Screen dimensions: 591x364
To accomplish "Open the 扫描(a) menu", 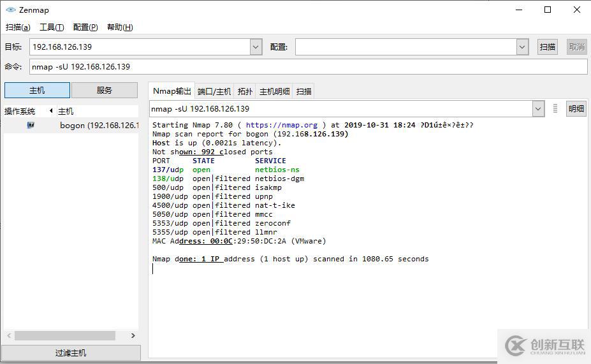I will coord(18,27).
